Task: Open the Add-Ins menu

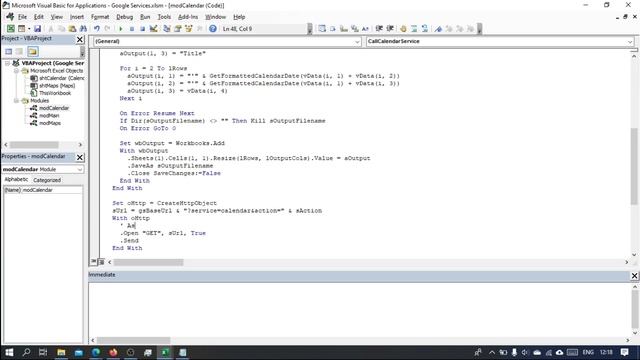Action: [188, 17]
